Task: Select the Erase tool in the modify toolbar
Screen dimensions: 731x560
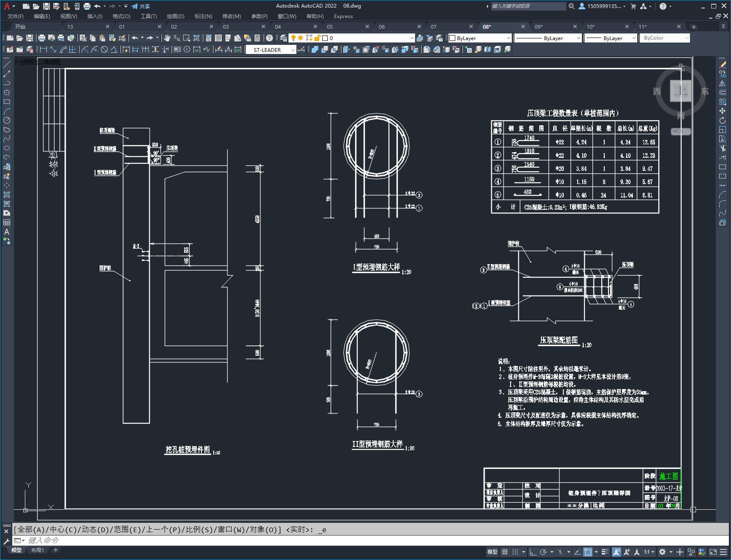Action: click(x=723, y=65)
